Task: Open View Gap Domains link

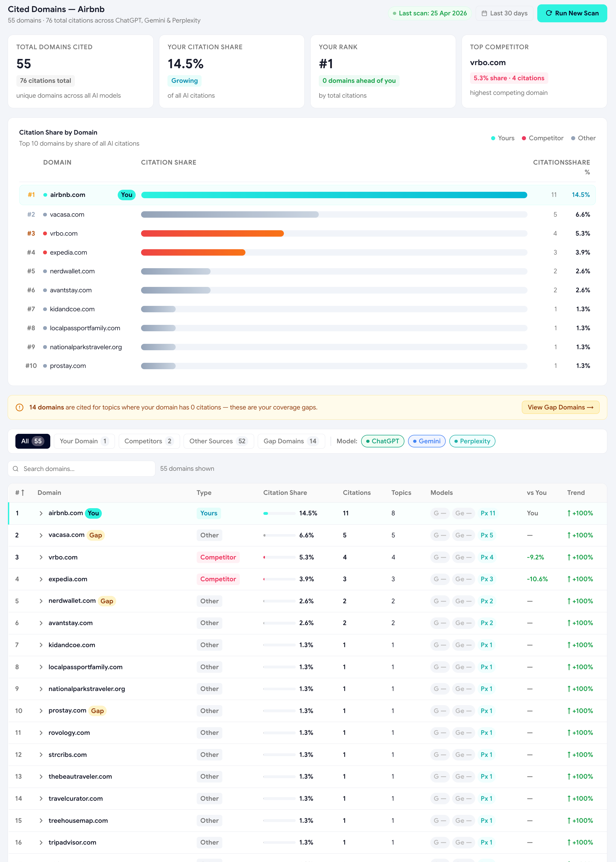Action: pos(560,407)
